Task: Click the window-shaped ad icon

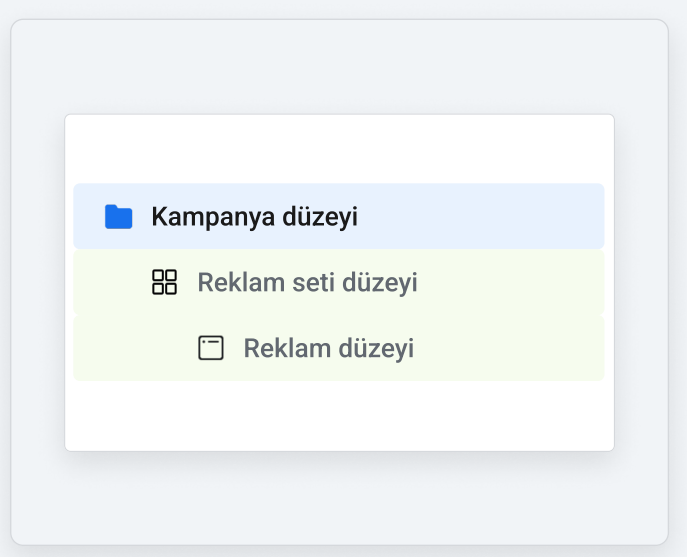Action: [211, 348]
